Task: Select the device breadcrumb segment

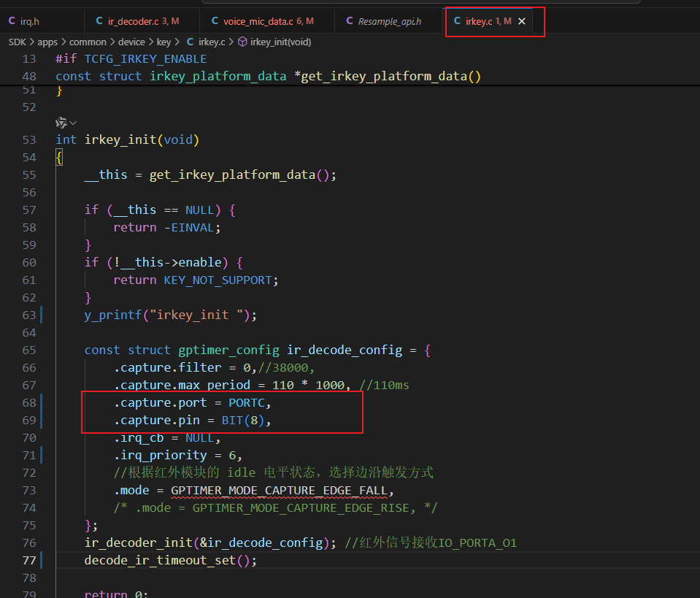Action: click(x=131, y=42)
